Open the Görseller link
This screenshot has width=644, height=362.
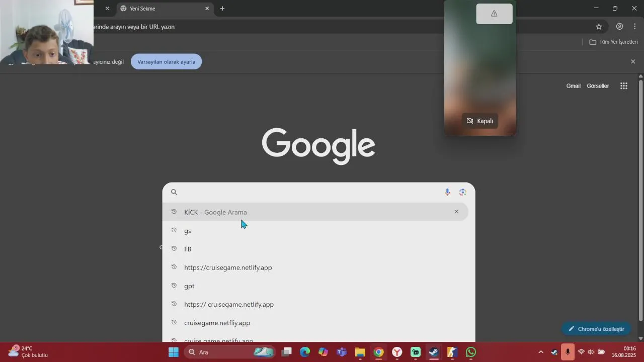point(598,86)
